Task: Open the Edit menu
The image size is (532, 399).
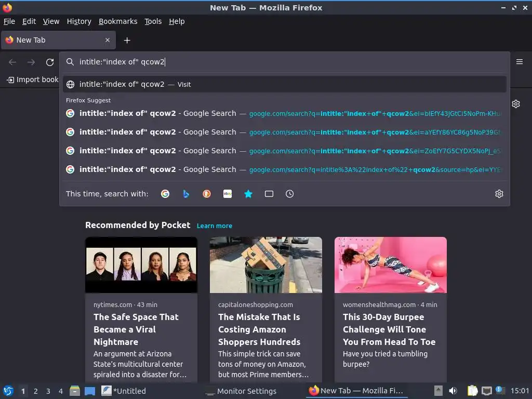Action: pyautogui.click(x=29, y=21)
